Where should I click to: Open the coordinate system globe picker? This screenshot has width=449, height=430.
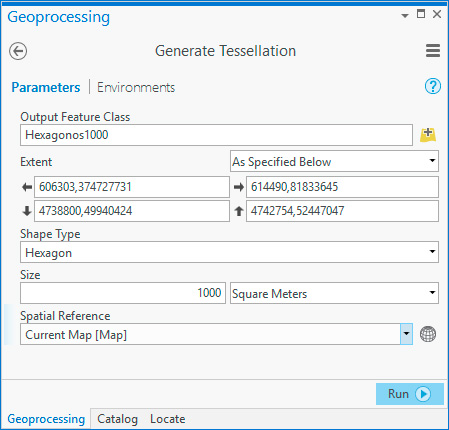coord(428,334)
